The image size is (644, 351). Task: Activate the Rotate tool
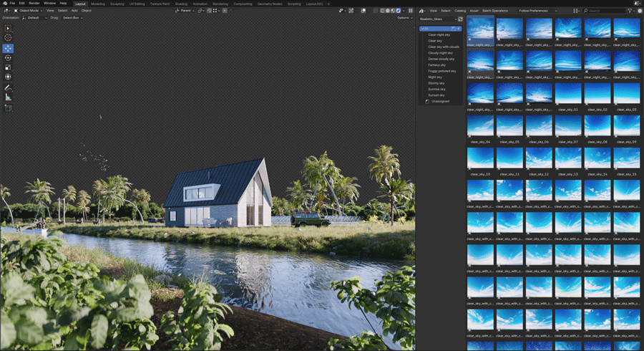point(8,58)
